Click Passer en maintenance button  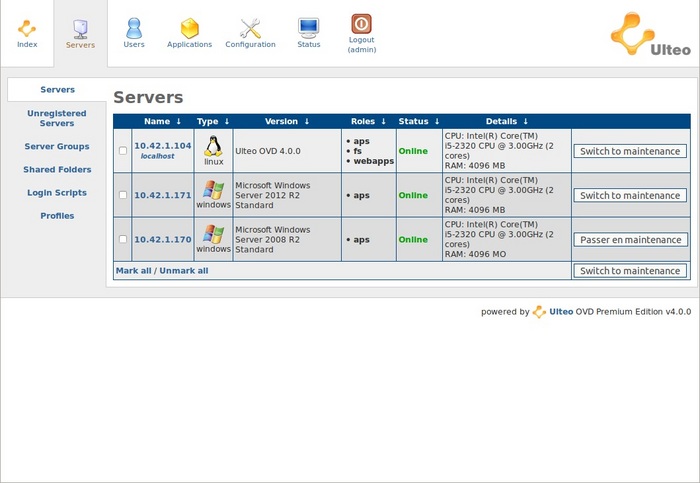click(x=630, y=240)
